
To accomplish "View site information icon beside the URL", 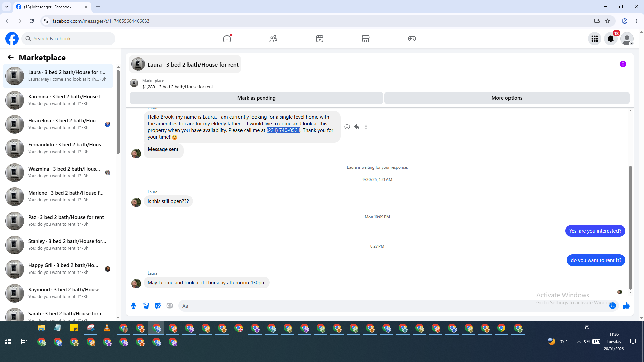I will click(x=46, y=21).
